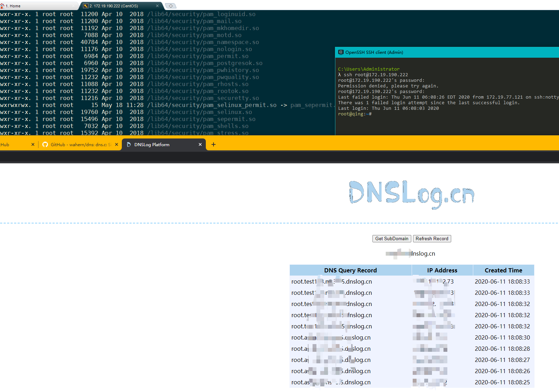The width and height of the screenshot is (559, 392).
Task: Click the DNS Query Record column header
Action: click(x=350, y=270)
